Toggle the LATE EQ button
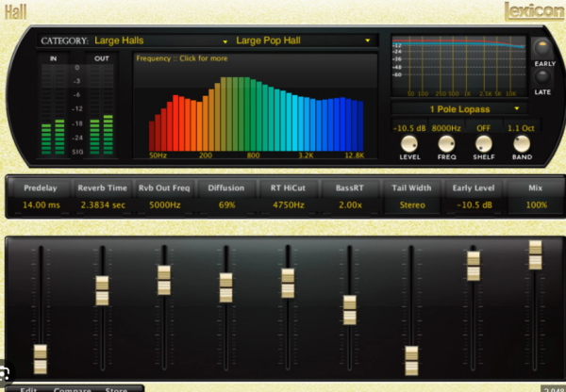Image resolution: width=566 pixels, height=392 pixels. point(543,78)
